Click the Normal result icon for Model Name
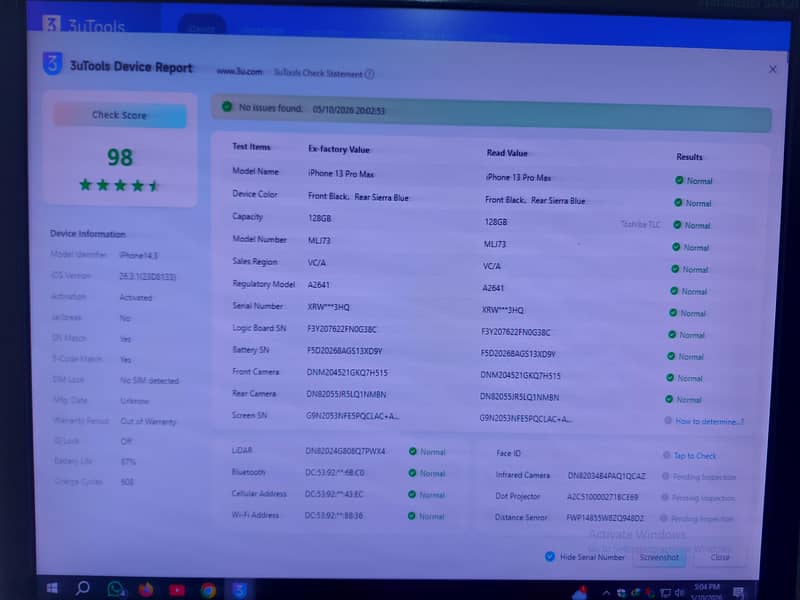 679,180
